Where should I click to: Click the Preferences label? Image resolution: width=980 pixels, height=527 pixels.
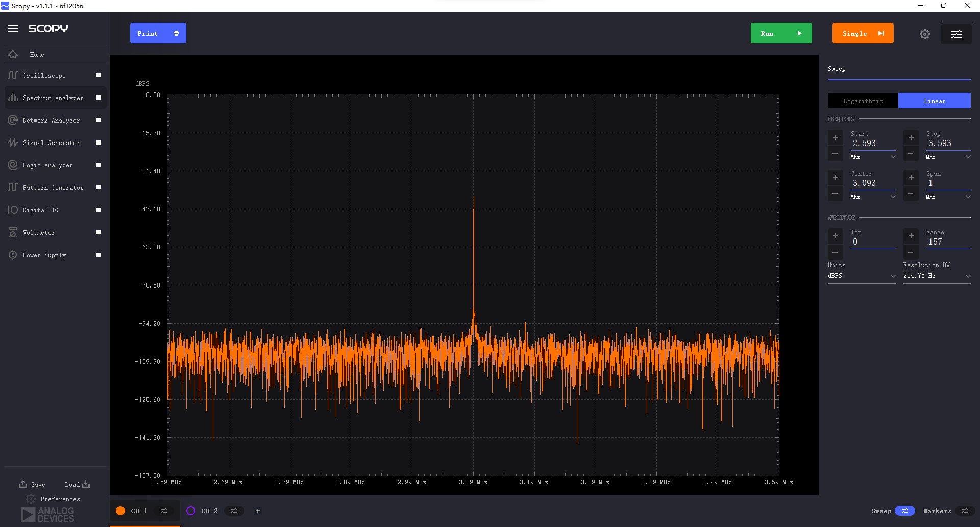pos(60,499)
